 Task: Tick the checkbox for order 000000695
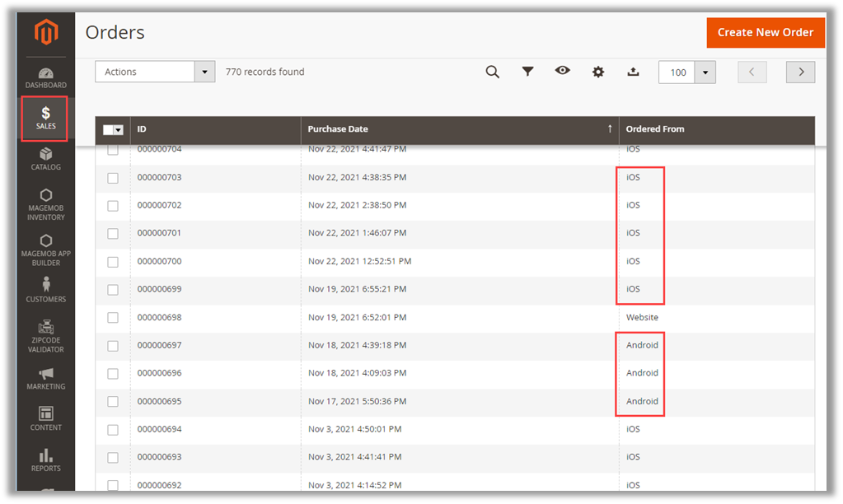[113, 402]
